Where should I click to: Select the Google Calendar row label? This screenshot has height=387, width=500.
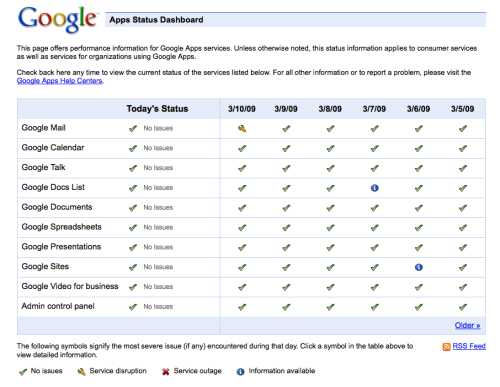[x=53, y=148]
